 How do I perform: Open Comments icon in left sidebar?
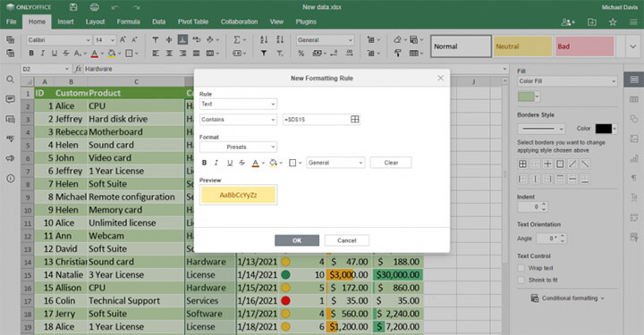coord(10,99)
